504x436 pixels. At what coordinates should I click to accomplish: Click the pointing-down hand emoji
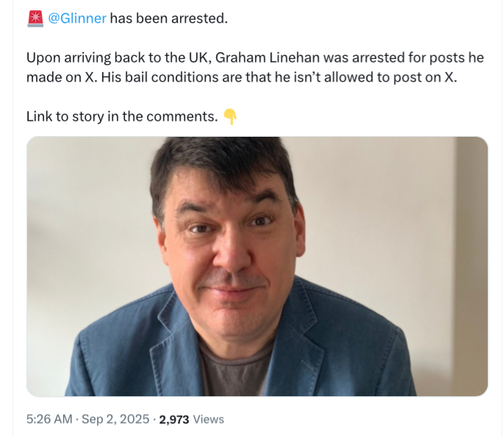pyautogui.click(x=230, y=116)
